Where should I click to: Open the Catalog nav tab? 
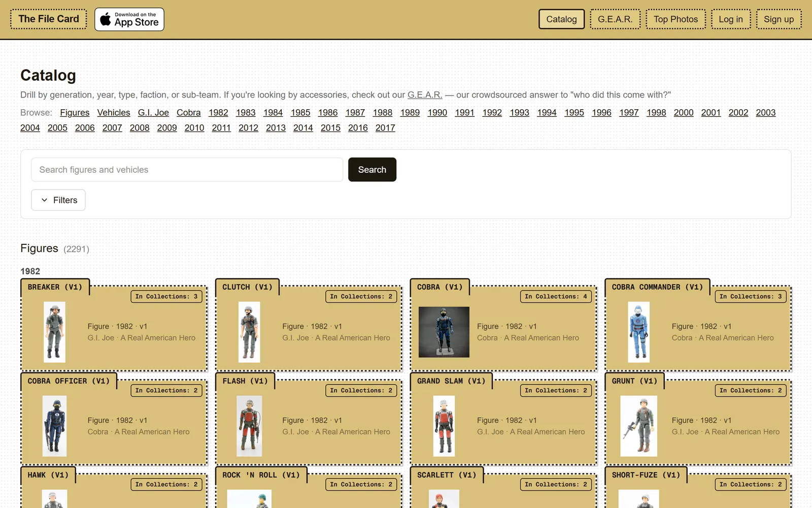point(561,19)
